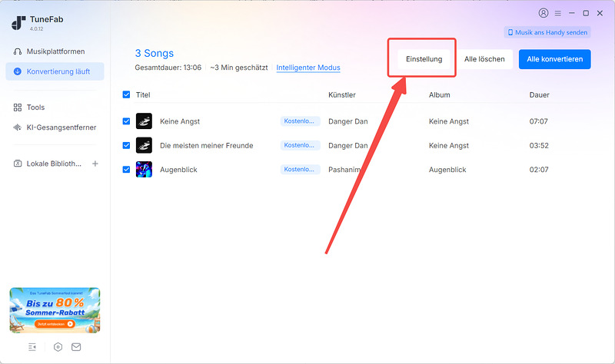Image resolution: width=615 pixels, height=364 pixels.
Task: Open the Intelligenter Modus link
Action: (x=308, y=68)
